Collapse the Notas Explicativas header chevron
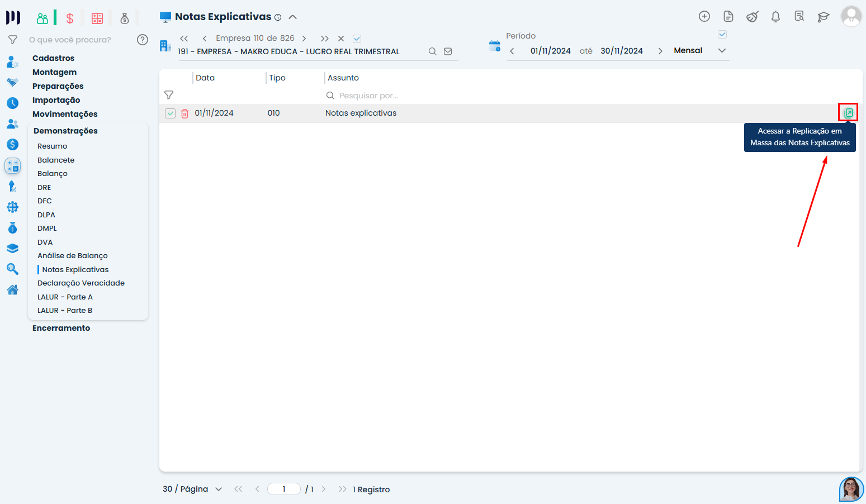Image resolution: width=866 pixels, height=504 pixels. pos(292,17)
